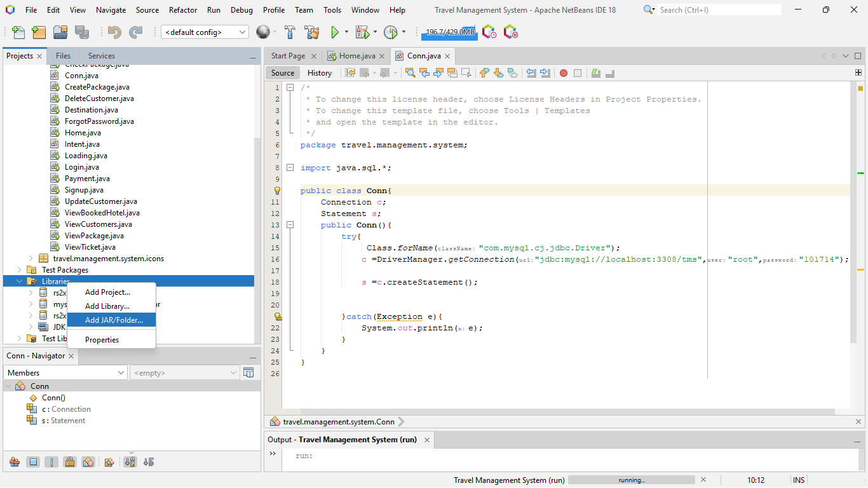The image size is (868, 488).
Task: Toggle Highlight Search icon in editor toolbar
Action: click(x=452, y=73)
